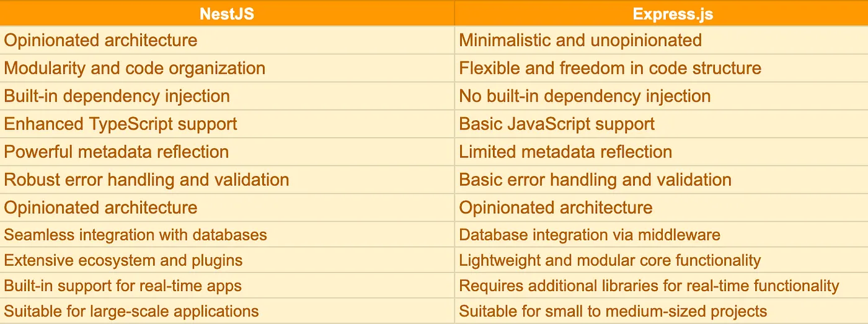Select the 'Enhanced TypeScript support' cell

point(227,124)
